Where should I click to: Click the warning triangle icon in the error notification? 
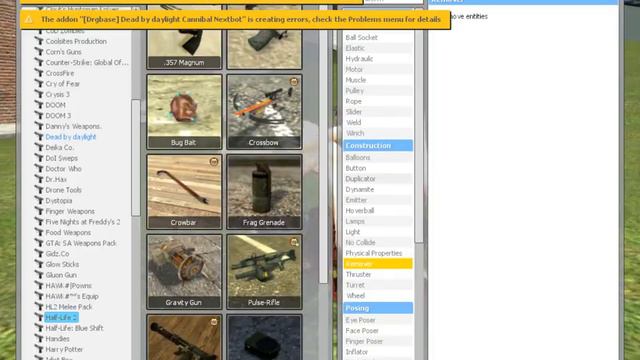pos(29,19)
